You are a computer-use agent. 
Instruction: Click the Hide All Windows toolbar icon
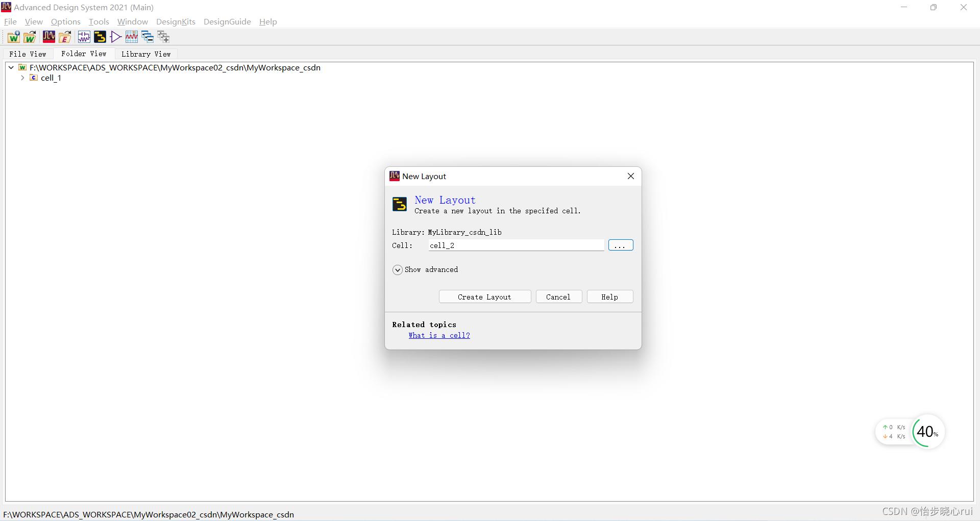click(148, 37)
